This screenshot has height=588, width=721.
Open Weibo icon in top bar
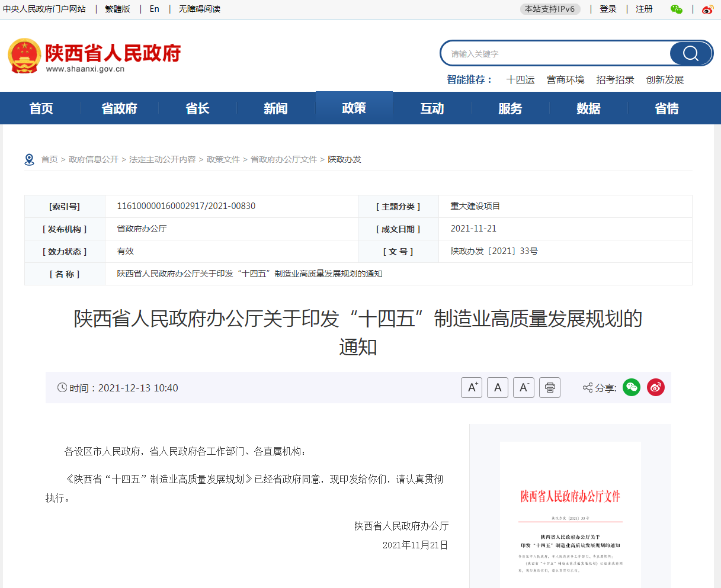(707, 9)
